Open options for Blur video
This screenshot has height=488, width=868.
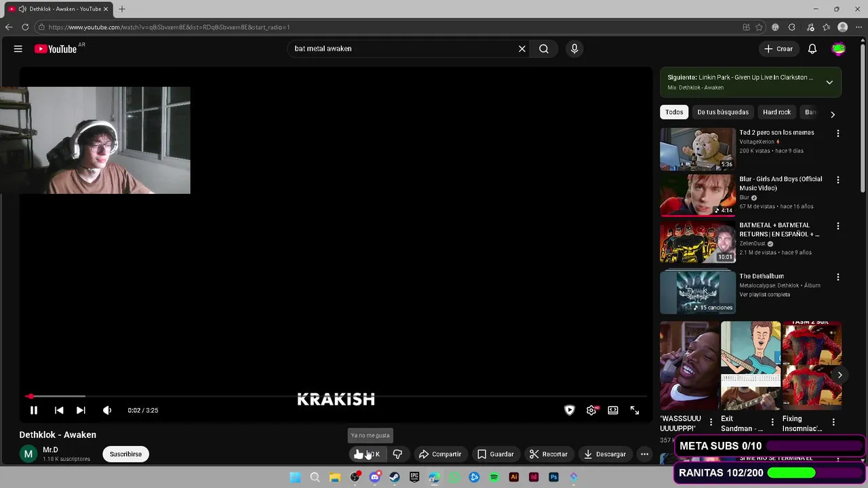tap(838, 180)
